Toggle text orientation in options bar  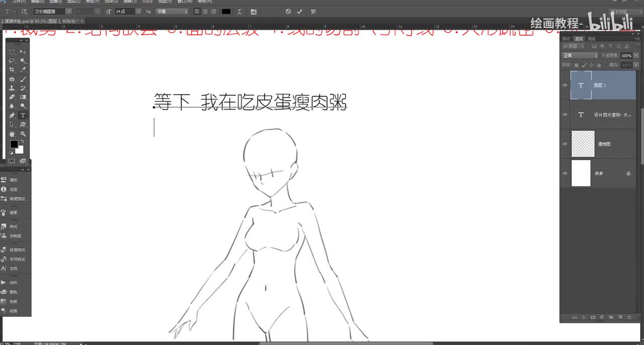point(24,11)
